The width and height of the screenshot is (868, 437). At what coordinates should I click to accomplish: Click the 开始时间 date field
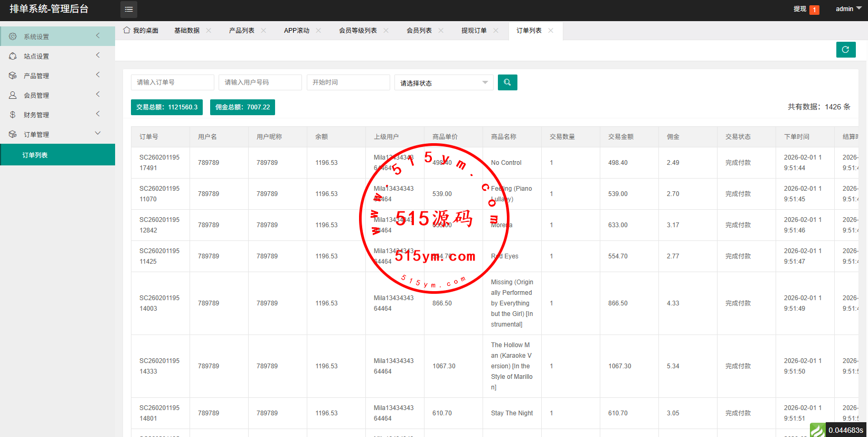(x=348, y=82)
